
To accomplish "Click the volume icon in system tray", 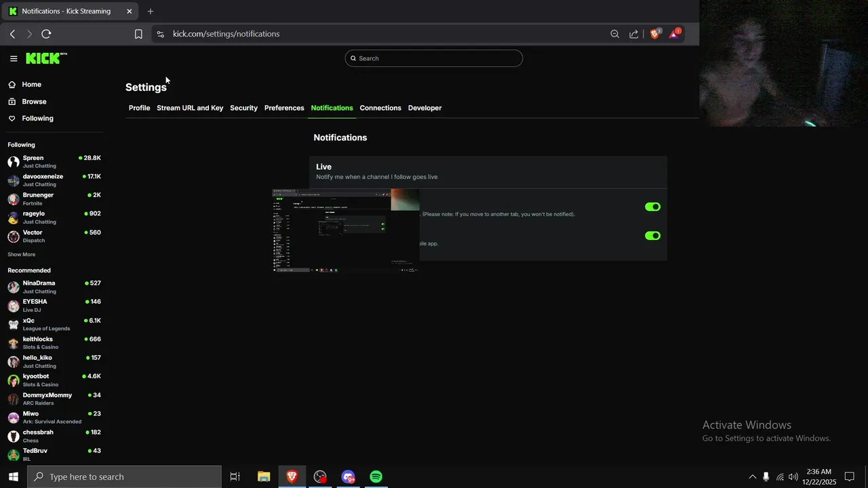I will [x=793, y=477].
